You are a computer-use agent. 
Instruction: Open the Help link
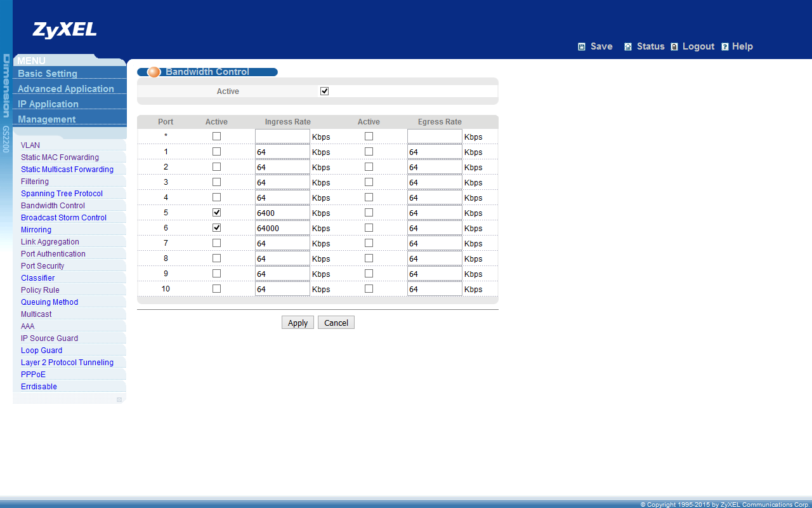click(x=742, y=46)
